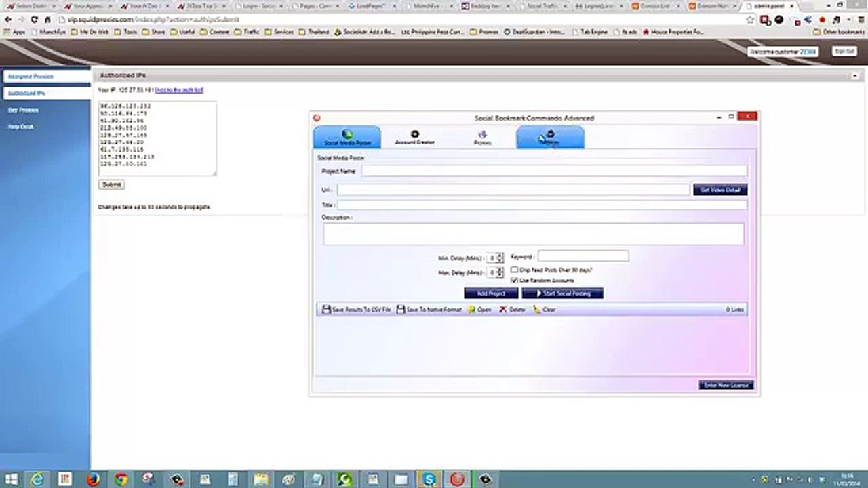
Task: Click the Social Bookmark Commando window title bar icon
Action: point(317,118)
